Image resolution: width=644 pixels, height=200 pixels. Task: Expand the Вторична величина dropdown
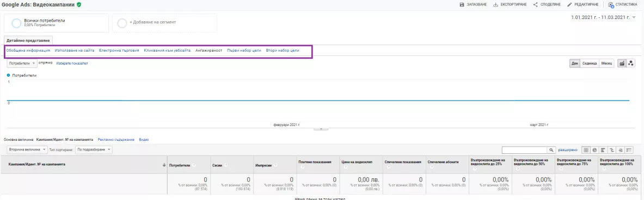[x=27, y=149]
